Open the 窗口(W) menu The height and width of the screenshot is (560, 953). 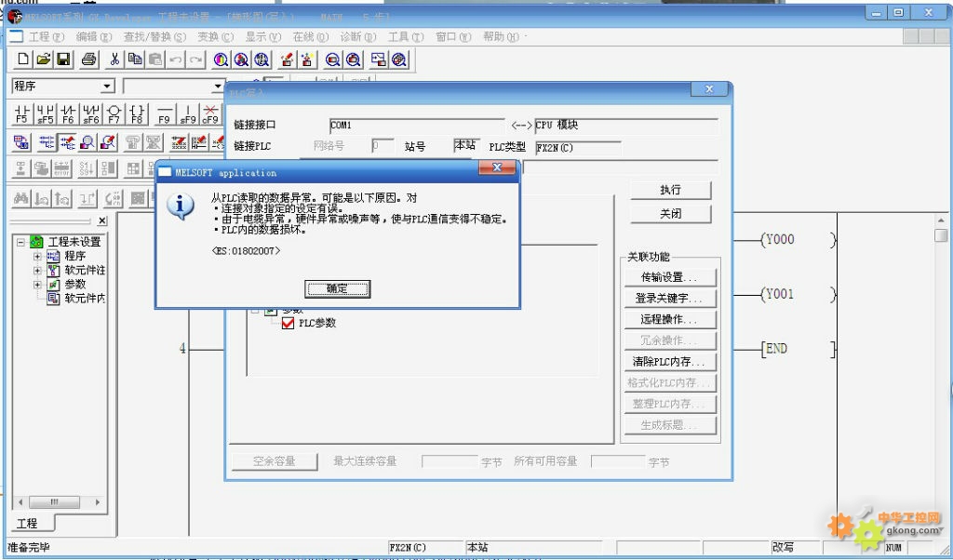(453, 37)
